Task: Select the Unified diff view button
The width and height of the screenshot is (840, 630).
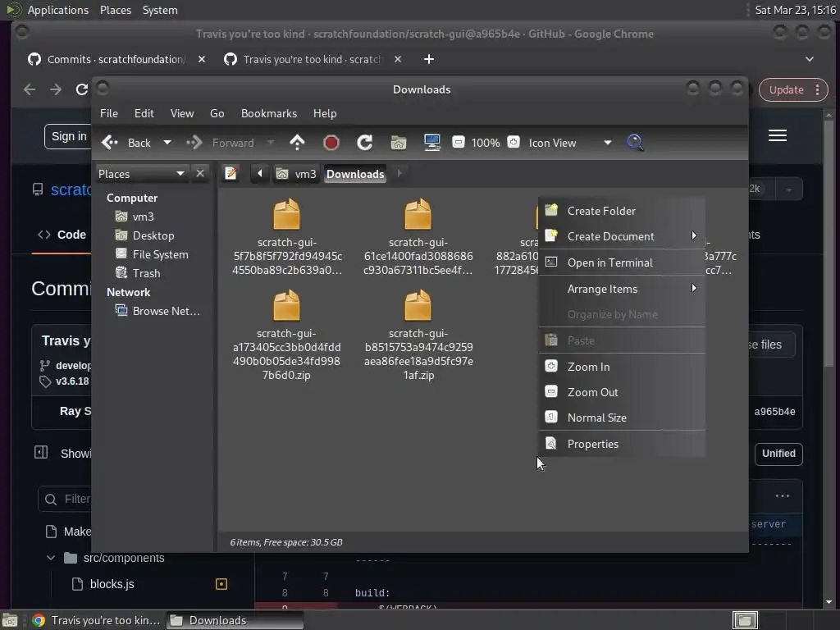Action: click(x=778, y=453)
